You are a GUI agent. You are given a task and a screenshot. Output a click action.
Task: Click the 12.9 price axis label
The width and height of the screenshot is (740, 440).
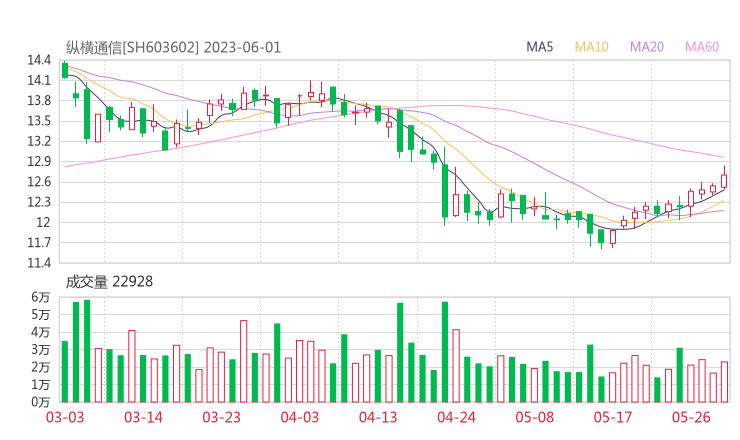coord(39,161)
